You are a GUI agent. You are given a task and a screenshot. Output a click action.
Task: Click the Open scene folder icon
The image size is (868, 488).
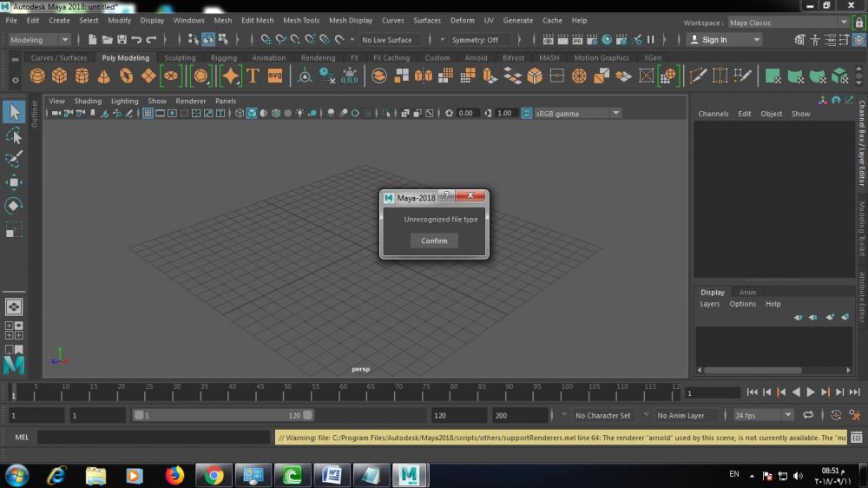click(x=107, y=39)
